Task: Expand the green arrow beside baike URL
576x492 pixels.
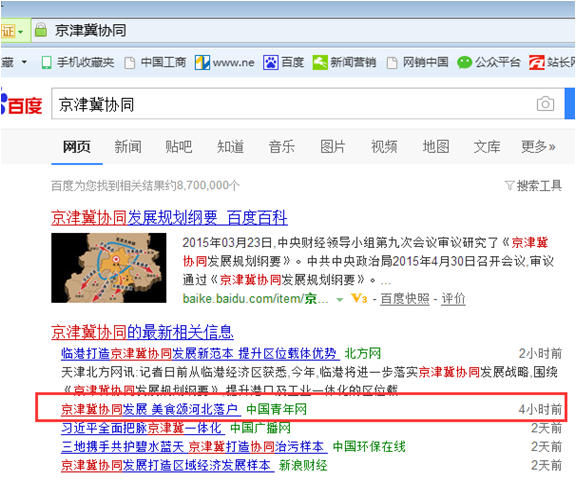Action: coord(340,300)
